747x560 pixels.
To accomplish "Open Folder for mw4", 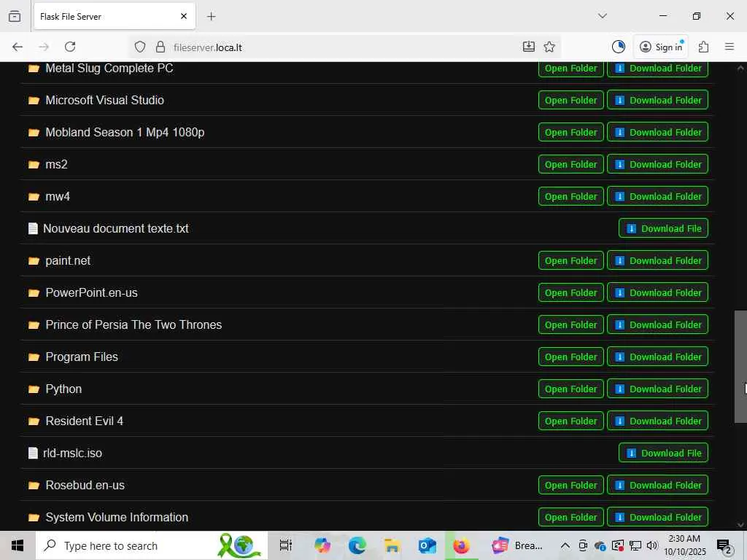I will [x=570, y=196].
